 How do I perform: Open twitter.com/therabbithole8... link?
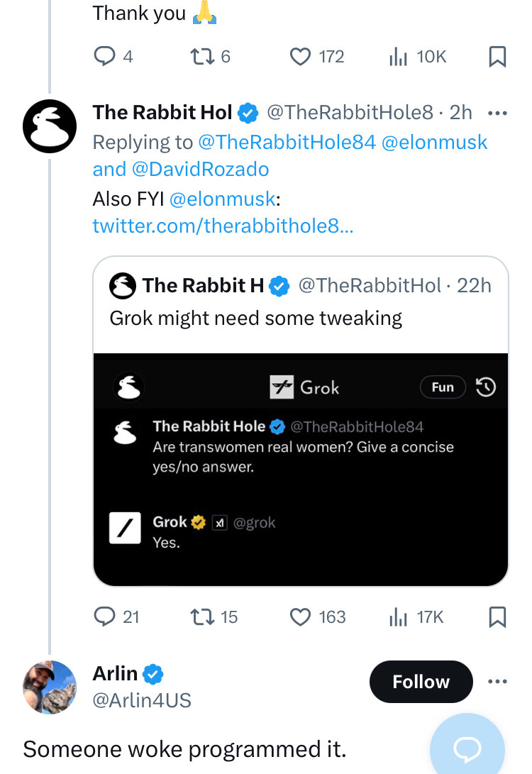[223, 226]
